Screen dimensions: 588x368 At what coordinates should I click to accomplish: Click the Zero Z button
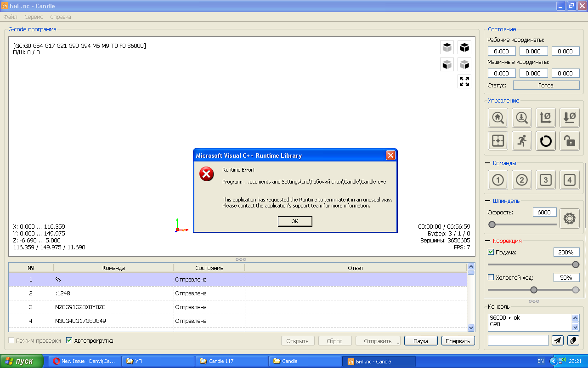570,117
